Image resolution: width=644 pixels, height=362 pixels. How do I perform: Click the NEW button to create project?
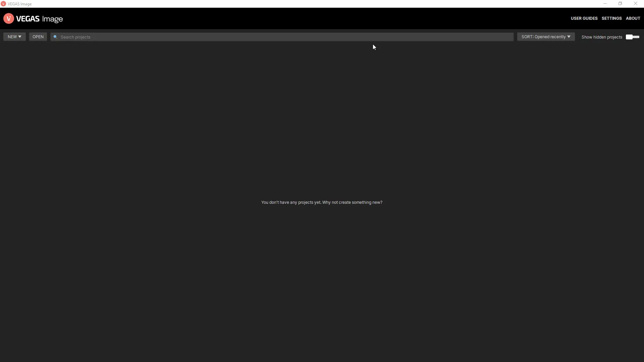[x=14, y=37]
